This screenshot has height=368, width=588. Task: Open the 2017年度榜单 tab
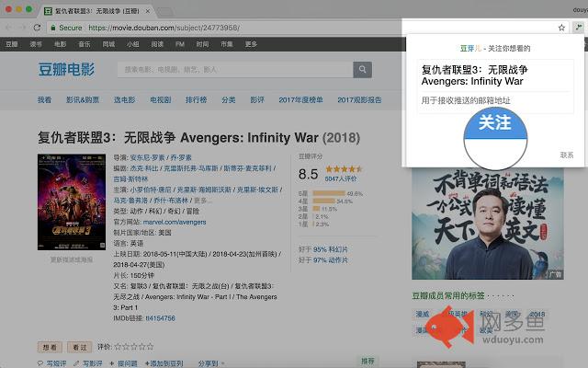[x=300, y=100]
